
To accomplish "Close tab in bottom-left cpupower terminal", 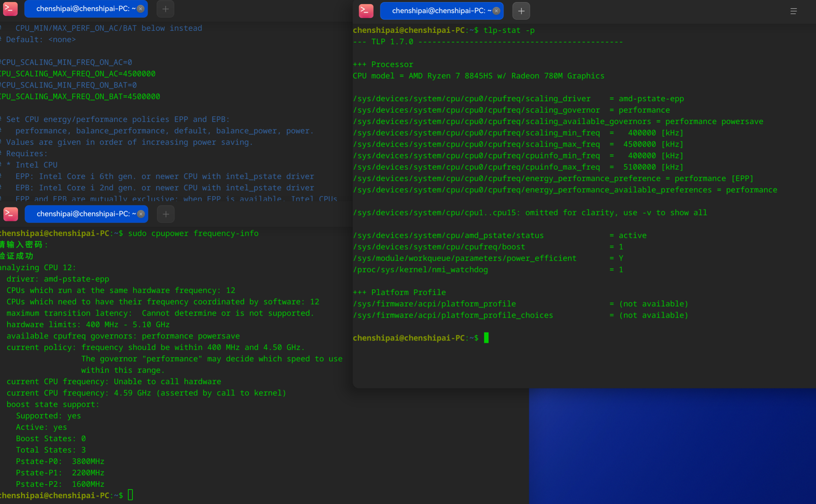I will coord(141,214).
